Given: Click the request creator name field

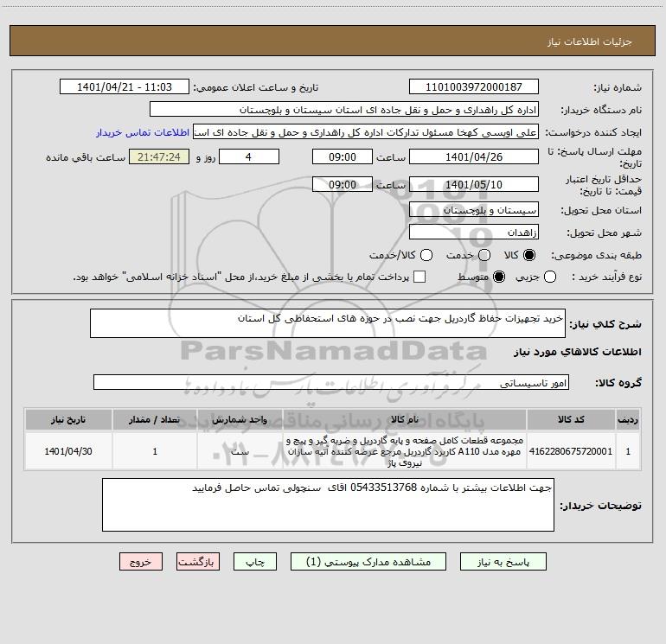Looking at the screenshot, I should click(x=366, y=131).
